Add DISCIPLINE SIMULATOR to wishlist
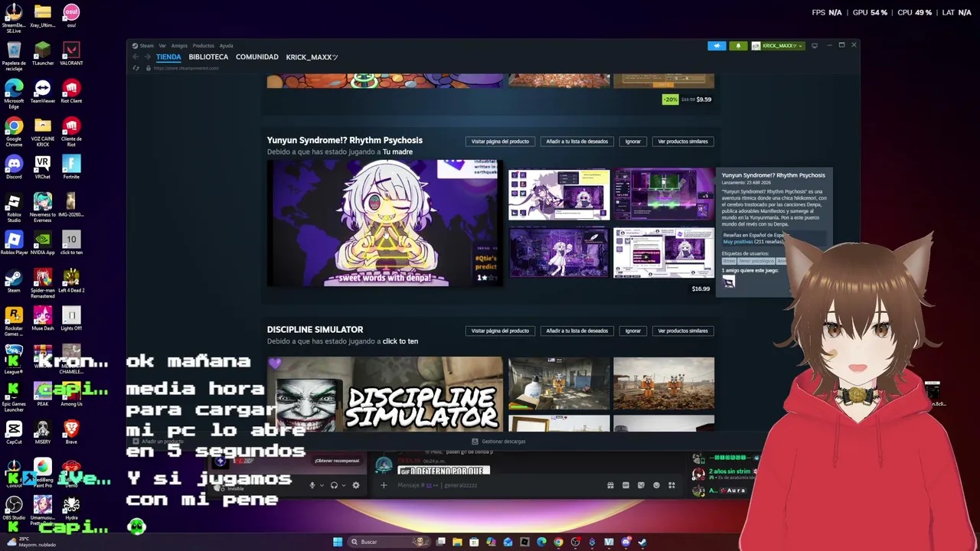This screenshot has height=551, width=980. click(577, 331)
